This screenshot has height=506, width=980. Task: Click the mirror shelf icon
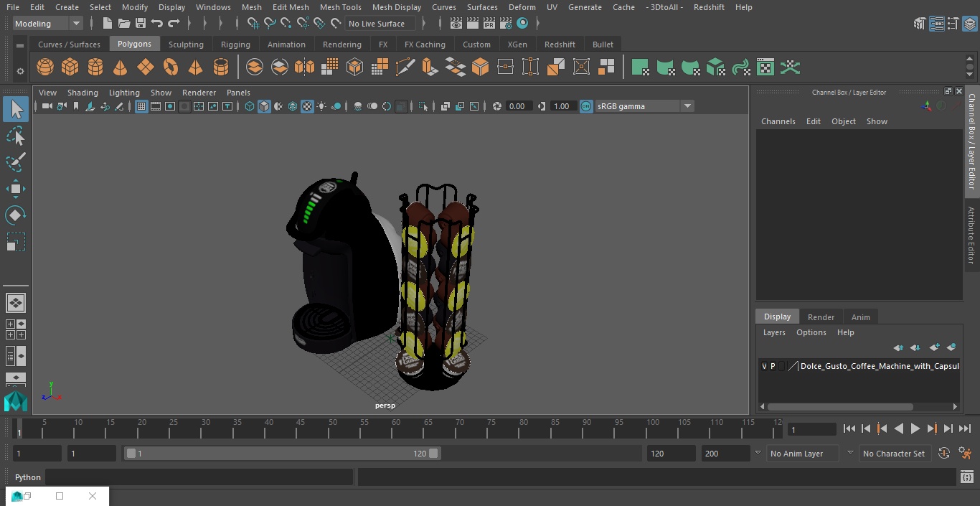click(304, 67)
